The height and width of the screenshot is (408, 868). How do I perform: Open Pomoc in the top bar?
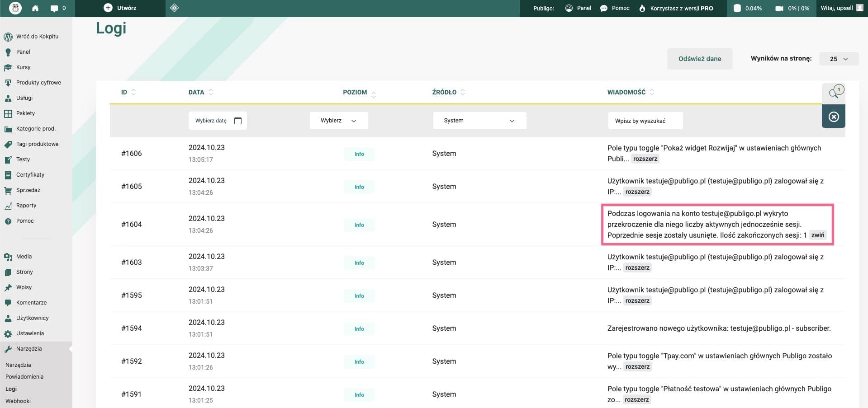(615, 8)
